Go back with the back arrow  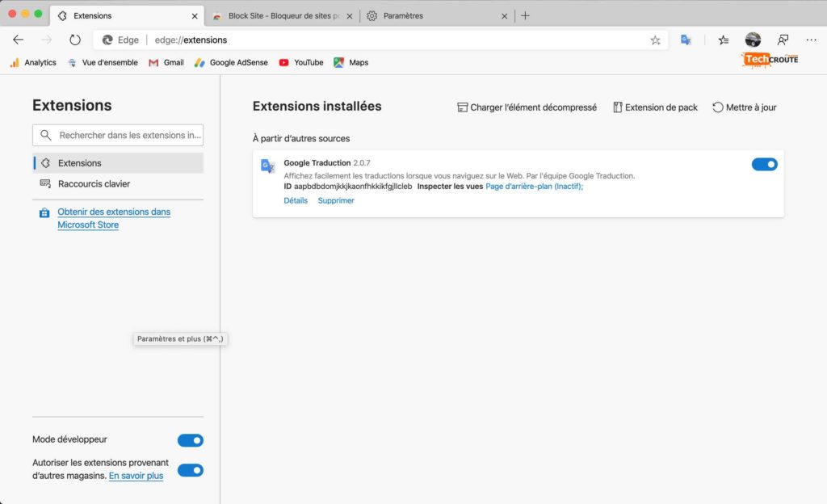click(x=18, y=40)
